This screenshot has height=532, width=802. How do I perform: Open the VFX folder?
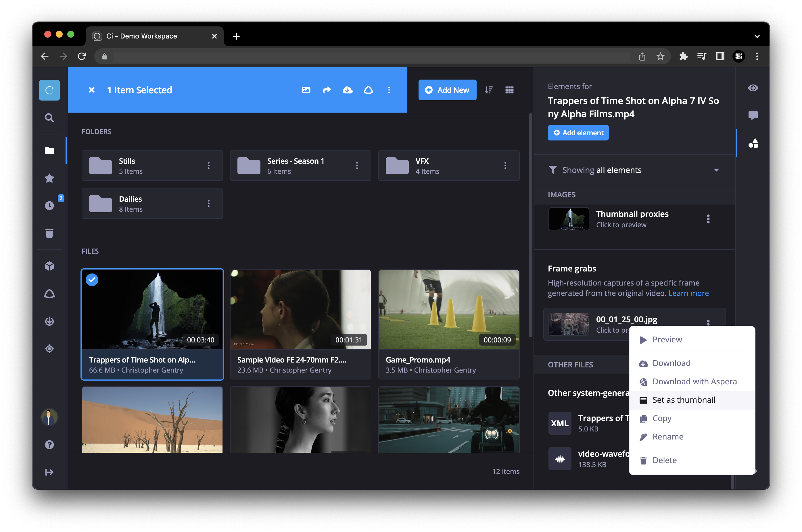(x=448, y=165)
